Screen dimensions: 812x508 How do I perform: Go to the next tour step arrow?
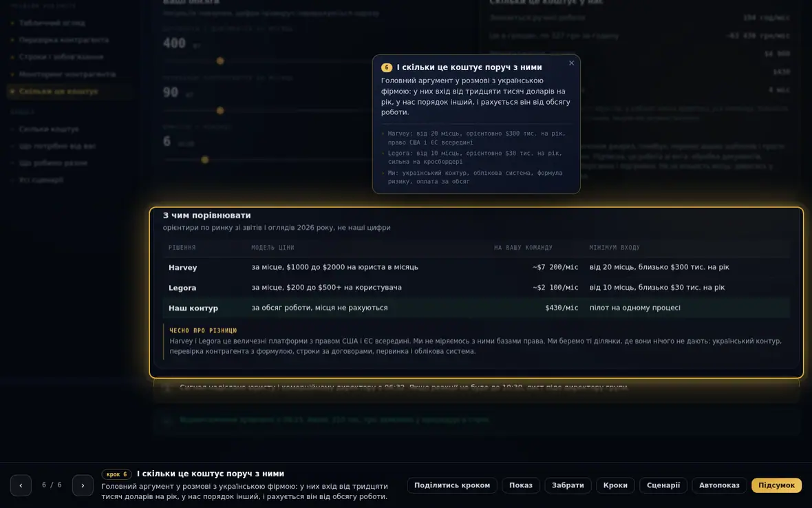pos(83,485)
